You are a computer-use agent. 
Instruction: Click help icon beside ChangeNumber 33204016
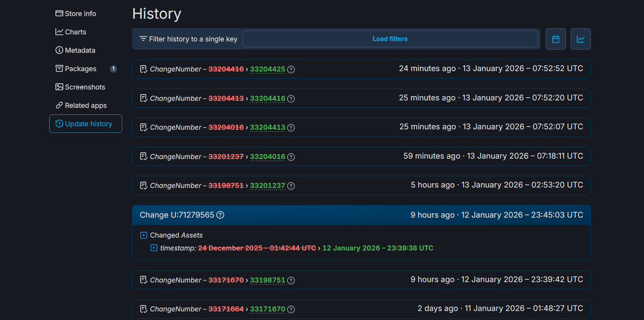291,157
